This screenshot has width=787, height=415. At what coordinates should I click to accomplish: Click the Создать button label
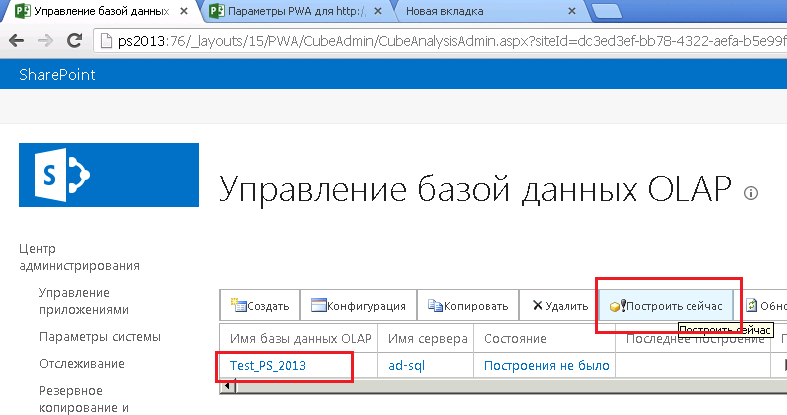point(268,306)
